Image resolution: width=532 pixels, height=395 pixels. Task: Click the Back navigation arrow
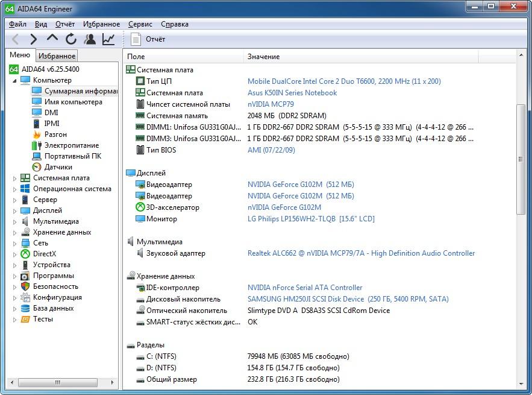[15, 39]
